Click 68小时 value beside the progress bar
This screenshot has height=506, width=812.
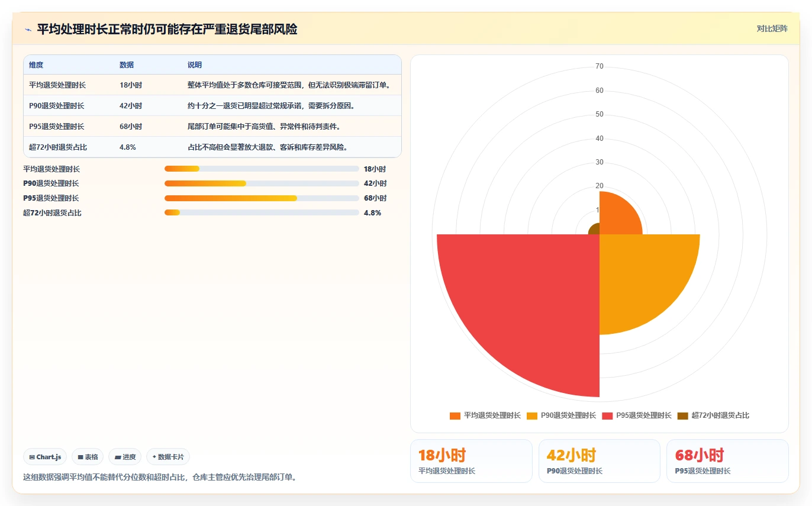click(375, 198)
